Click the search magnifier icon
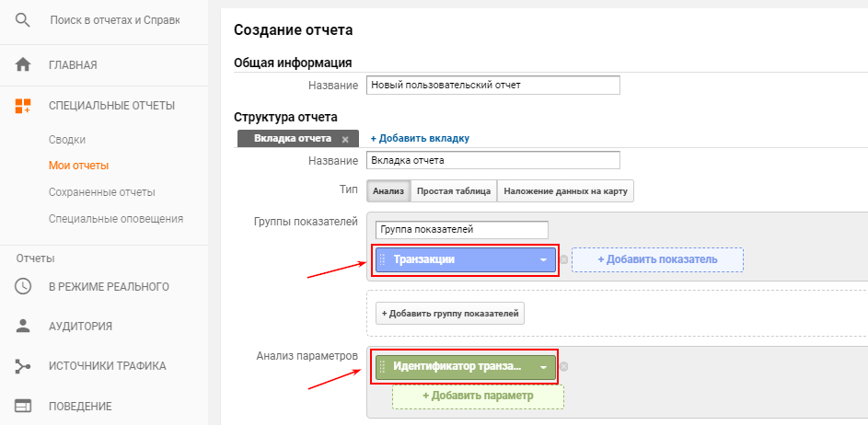 [23, 20]
